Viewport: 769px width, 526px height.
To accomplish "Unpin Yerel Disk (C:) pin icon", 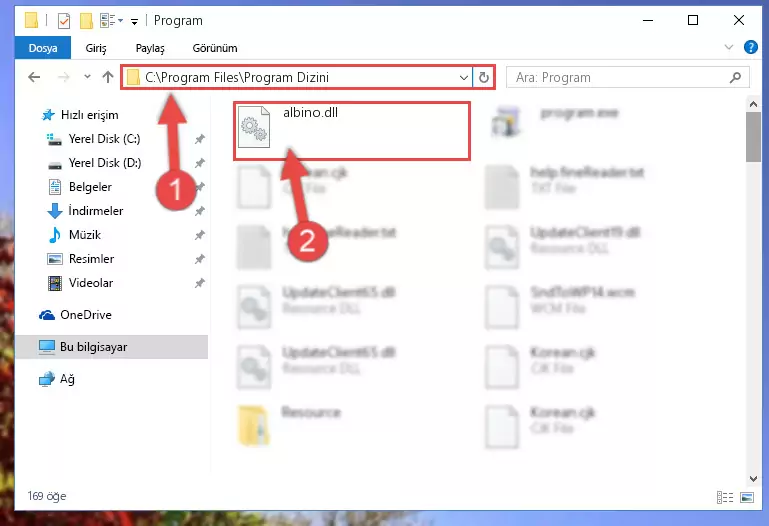I will pyautogui.click(x=199, y=139).
